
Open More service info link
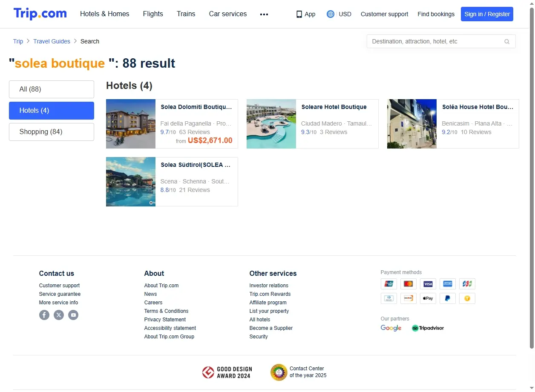(58, 303)
